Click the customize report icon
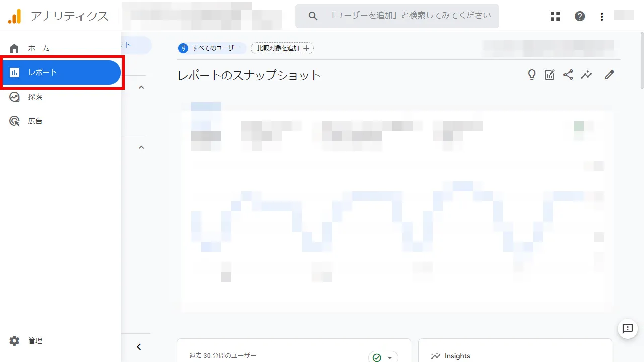Viewport: 644px width, 362px height. [x=549, y=75]
